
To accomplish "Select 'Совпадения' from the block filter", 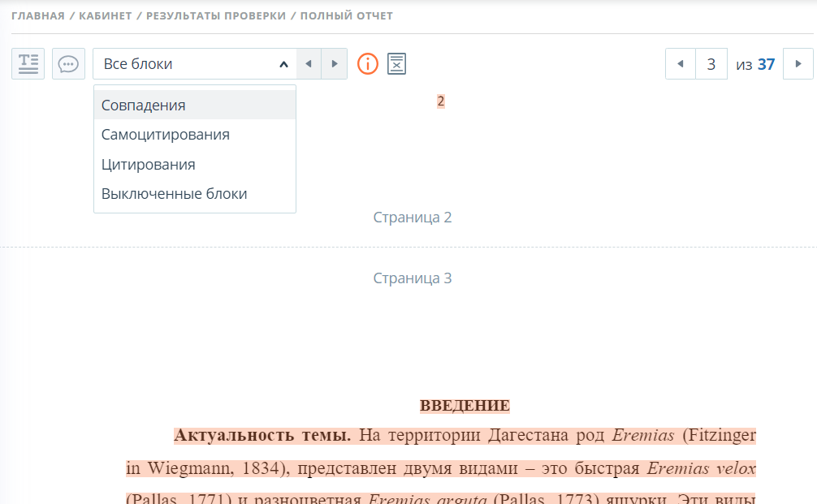I will (144, 106).
